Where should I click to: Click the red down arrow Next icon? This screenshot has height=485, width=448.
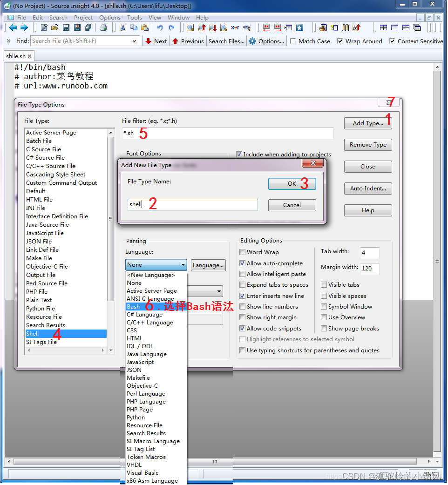point(149,41)
